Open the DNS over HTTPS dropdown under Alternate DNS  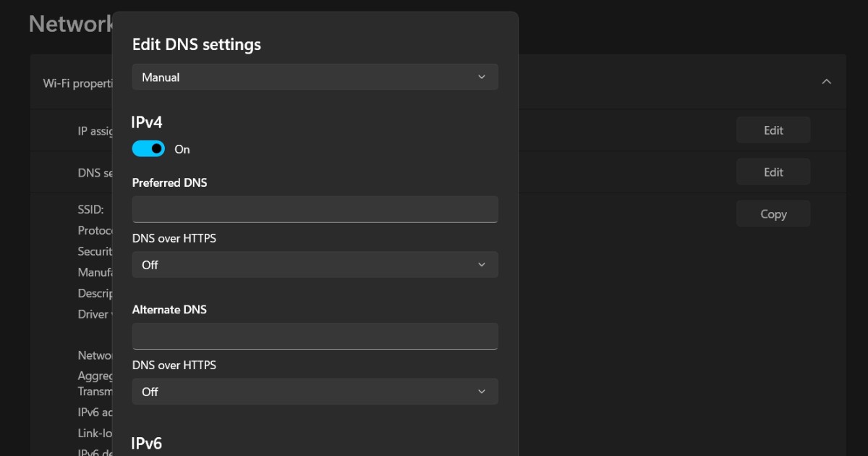(x=315, y=391)
